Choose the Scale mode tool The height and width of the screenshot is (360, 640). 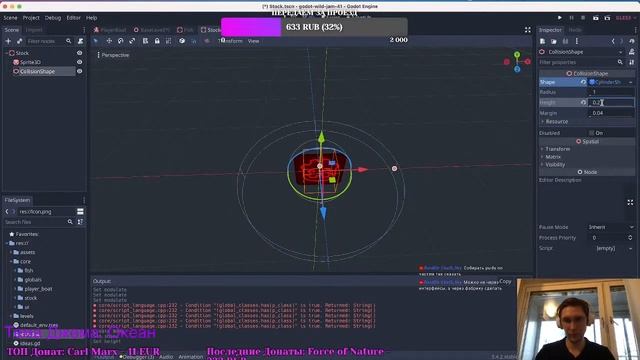click(x=132, y=41)
